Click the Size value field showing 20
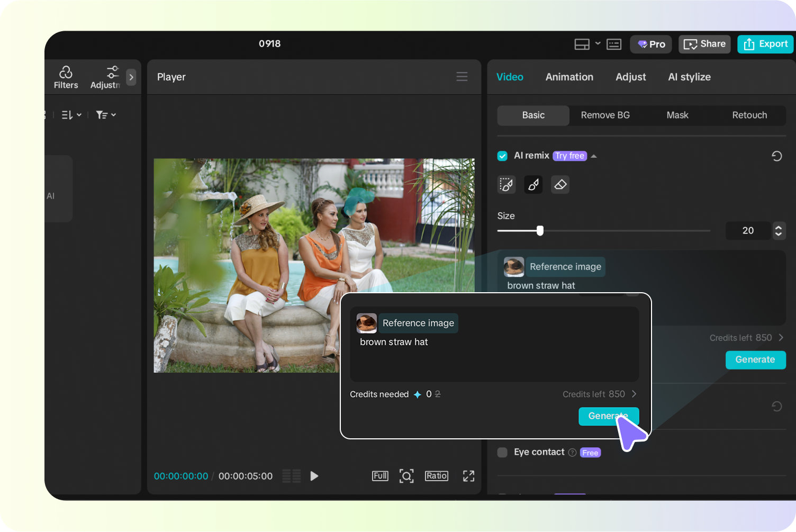Screen dimensions: 796x532 coord(748,231)
